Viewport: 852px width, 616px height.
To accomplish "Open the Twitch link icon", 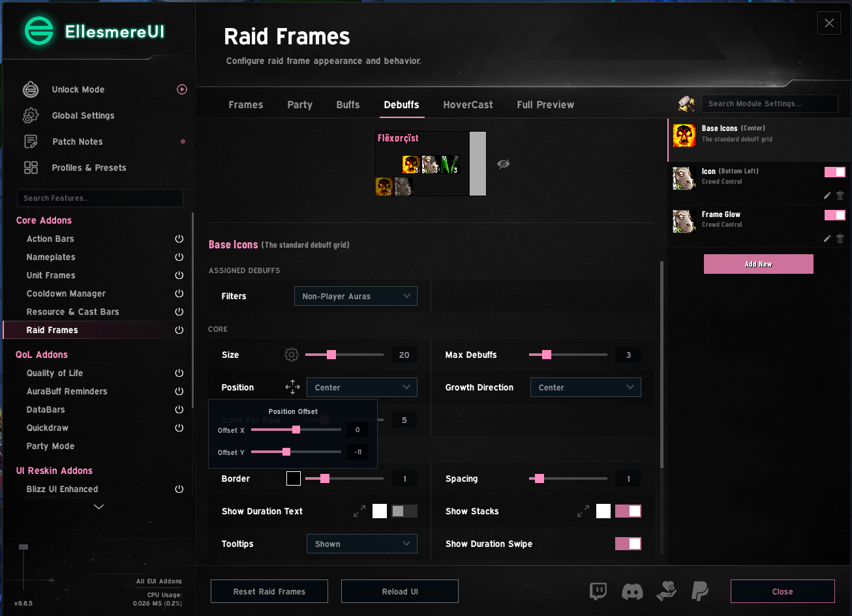I will 598,591.
